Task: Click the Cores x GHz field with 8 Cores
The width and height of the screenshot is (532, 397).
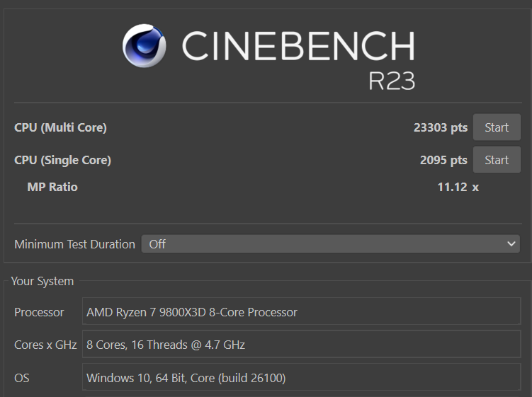Action: click(x=301, y=344)
